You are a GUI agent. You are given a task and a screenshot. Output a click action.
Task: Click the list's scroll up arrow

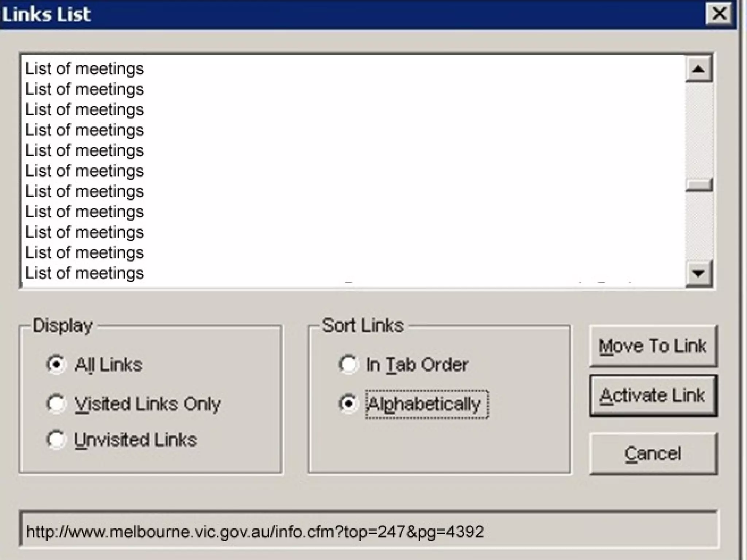[x=698, y=69]
